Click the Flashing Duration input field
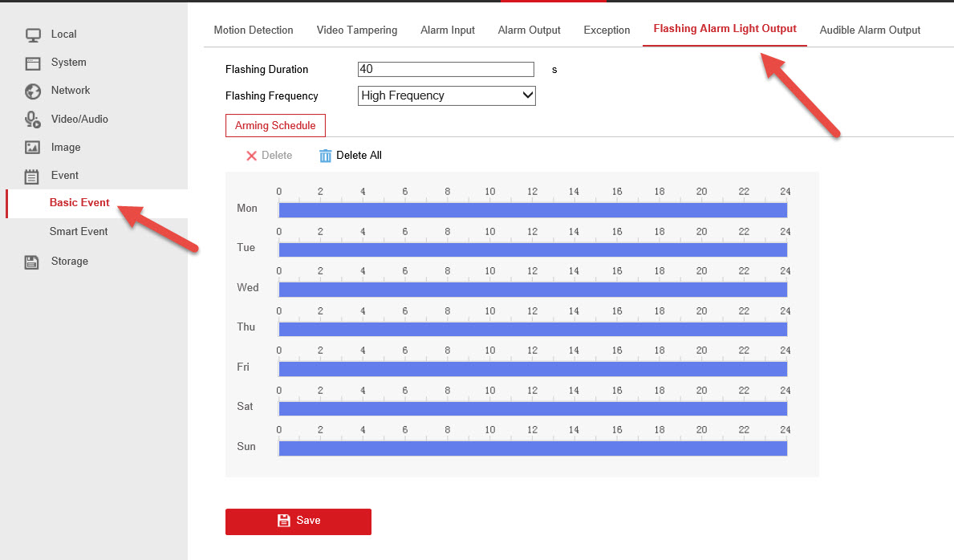Image resolution: width=954 pixels, height=560 pixels. pyautogui.click(x=446, y=70)
